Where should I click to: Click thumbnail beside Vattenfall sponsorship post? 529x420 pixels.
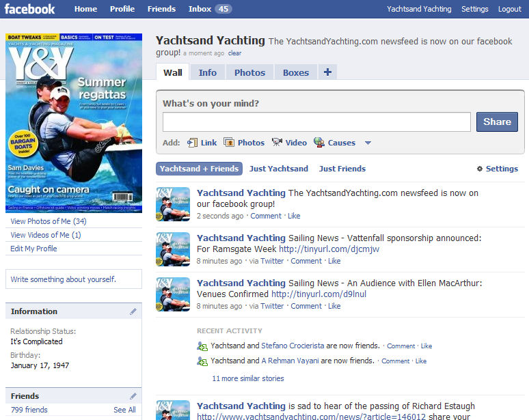coord(173,249)
